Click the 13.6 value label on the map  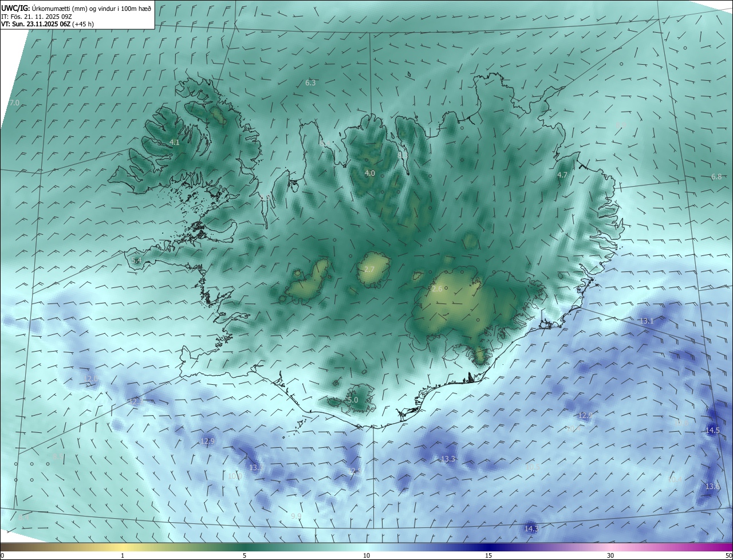point(712,486)
